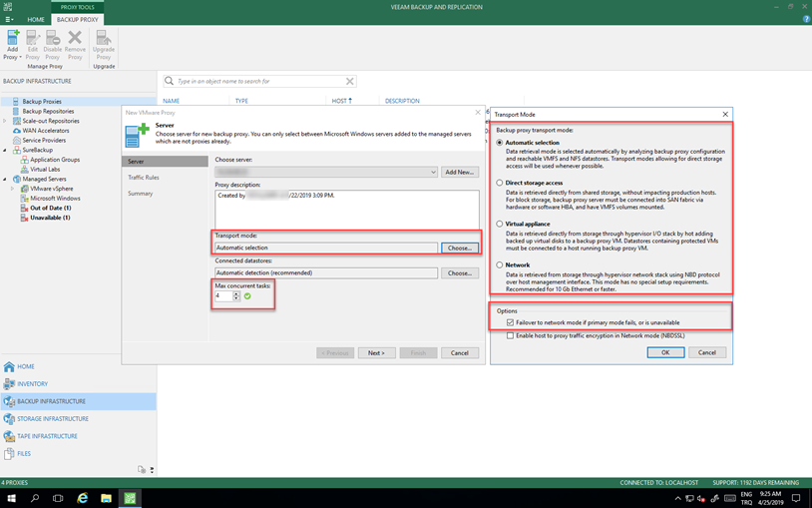Click Add New... server button
Viewport: 812px width, 508px height.
(x=460, y=172)
